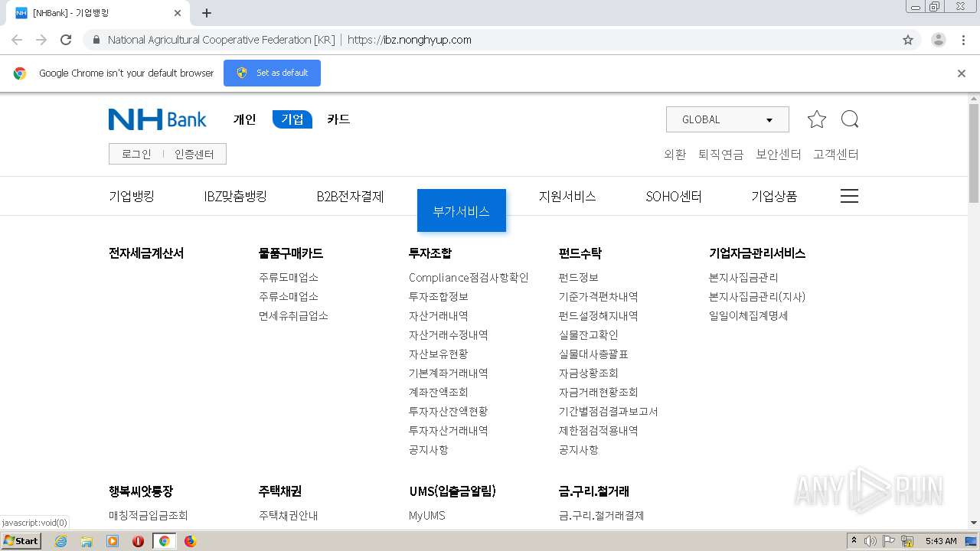Open a new browser tab
This screenshot has height=551, width=980.
[x=207, y=13]
